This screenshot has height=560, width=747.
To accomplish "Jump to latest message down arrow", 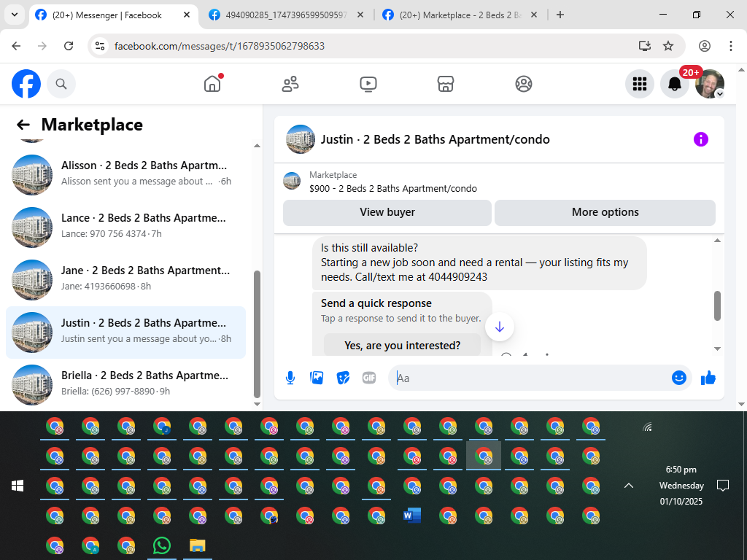I will click(x=499, y=327).
